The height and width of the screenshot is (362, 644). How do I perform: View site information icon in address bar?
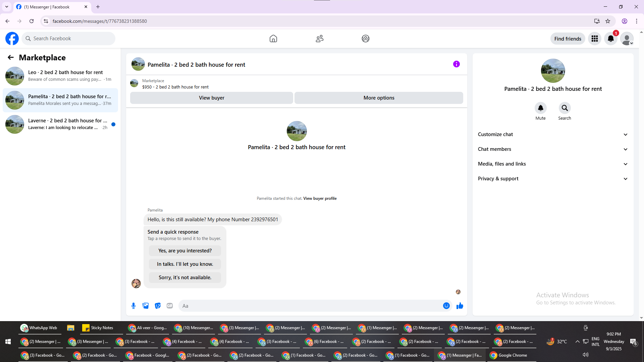click(46, 21)
